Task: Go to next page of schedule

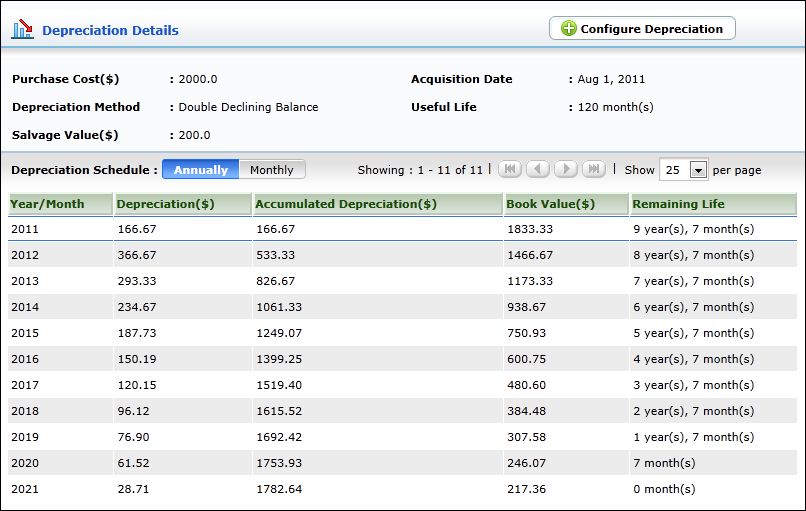Action: (x=566, y=170)
